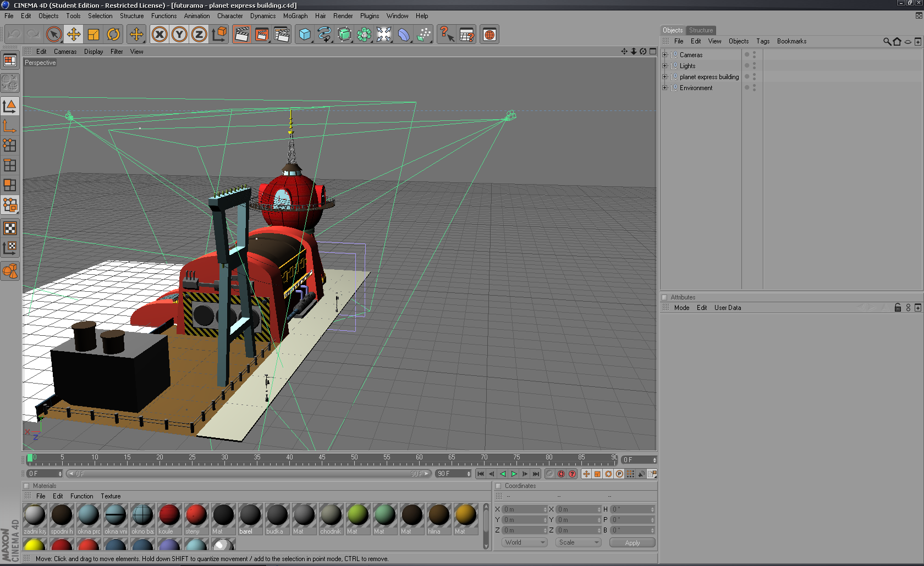This screenshot has height=566, width=924.
Task: Open Materials Function menu
Action: [81, 496]
